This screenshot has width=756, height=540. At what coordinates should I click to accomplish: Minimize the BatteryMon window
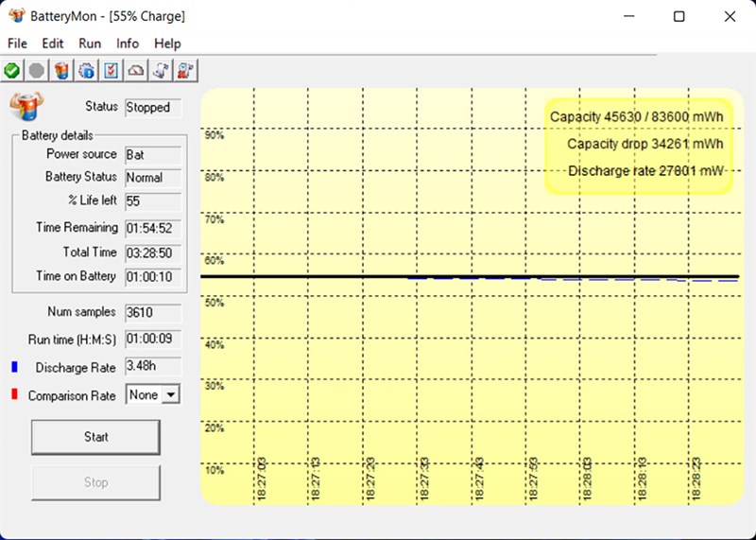click(x=628, y=16)
